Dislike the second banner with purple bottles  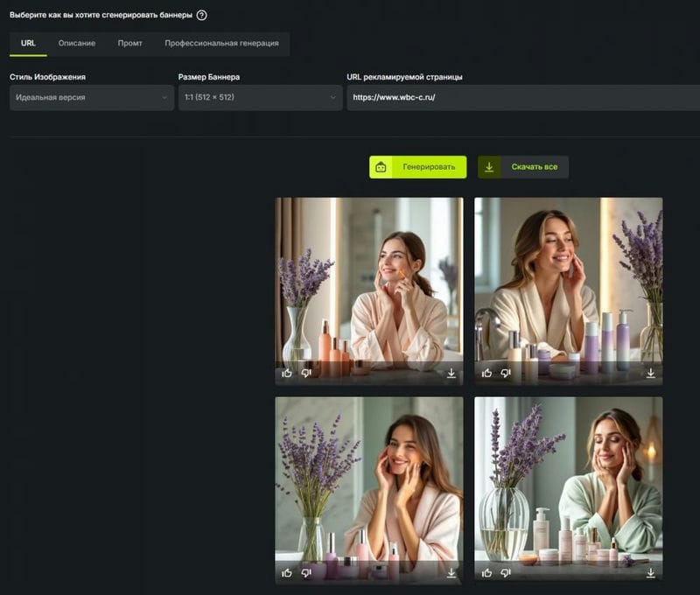point(506,373)
